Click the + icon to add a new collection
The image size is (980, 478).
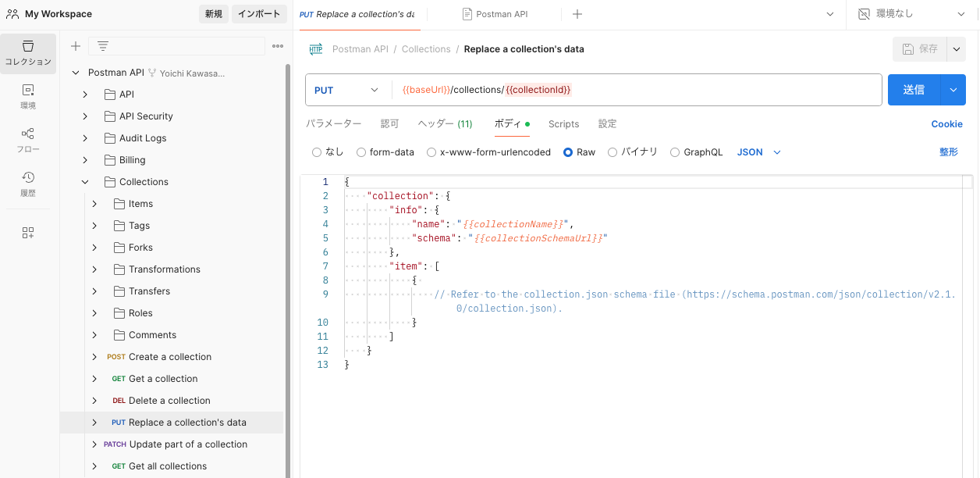[x=75, y=46]
